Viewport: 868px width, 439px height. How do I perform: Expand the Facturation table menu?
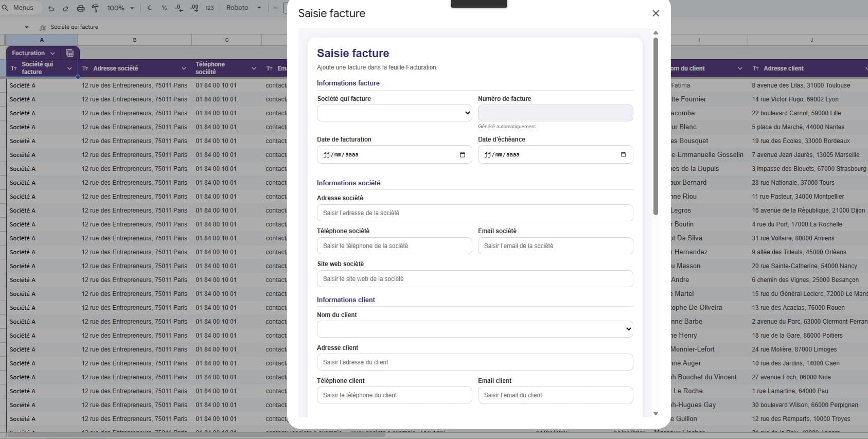click(52, 53)
